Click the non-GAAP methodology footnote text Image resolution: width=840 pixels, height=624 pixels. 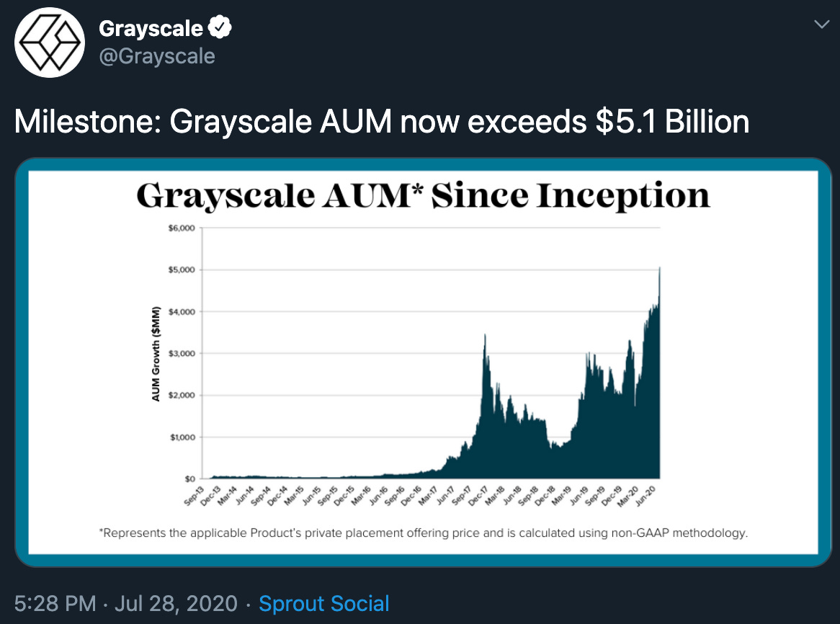[423, 533]
